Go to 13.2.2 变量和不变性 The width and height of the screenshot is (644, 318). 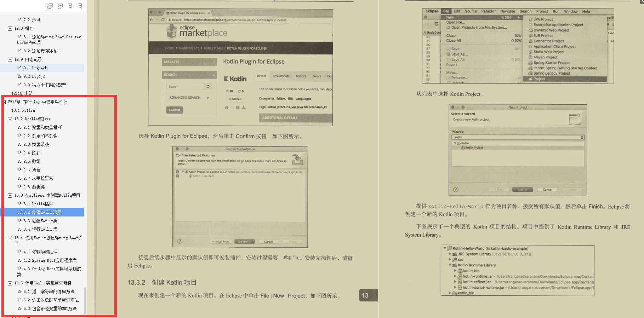click(37, 136)
